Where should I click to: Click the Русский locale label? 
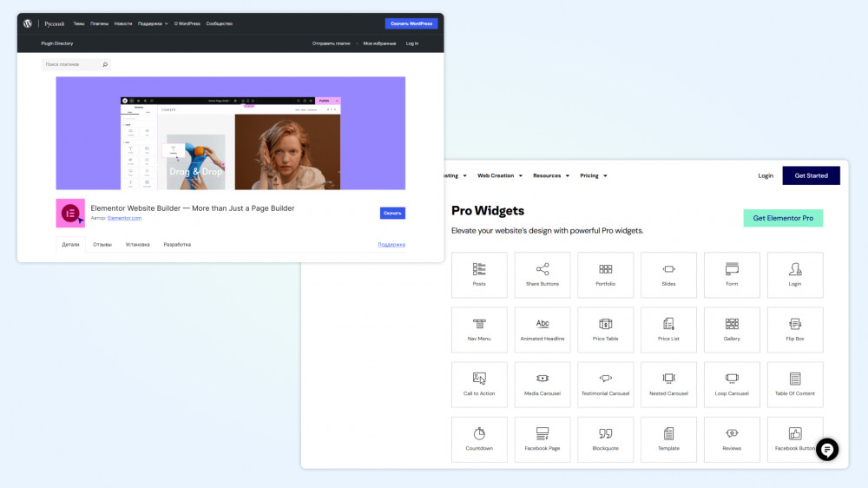(x=54, y=23)
